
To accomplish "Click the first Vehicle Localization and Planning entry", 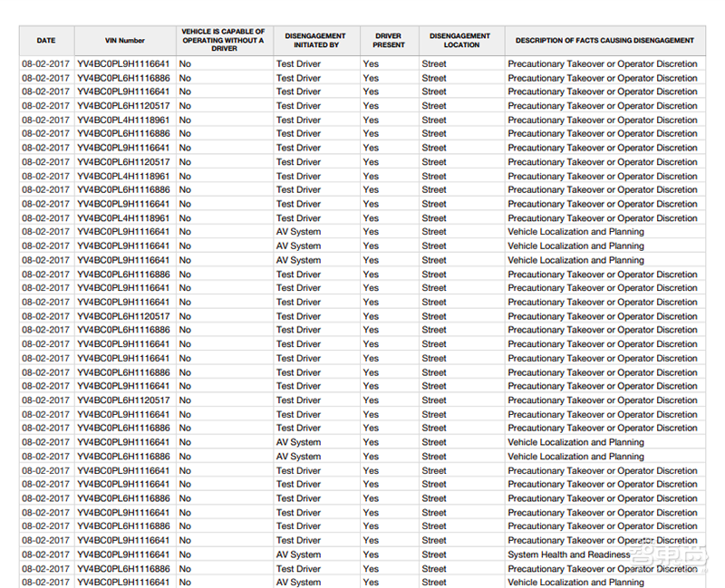I will pyautogui.click(x=575, y=232).
